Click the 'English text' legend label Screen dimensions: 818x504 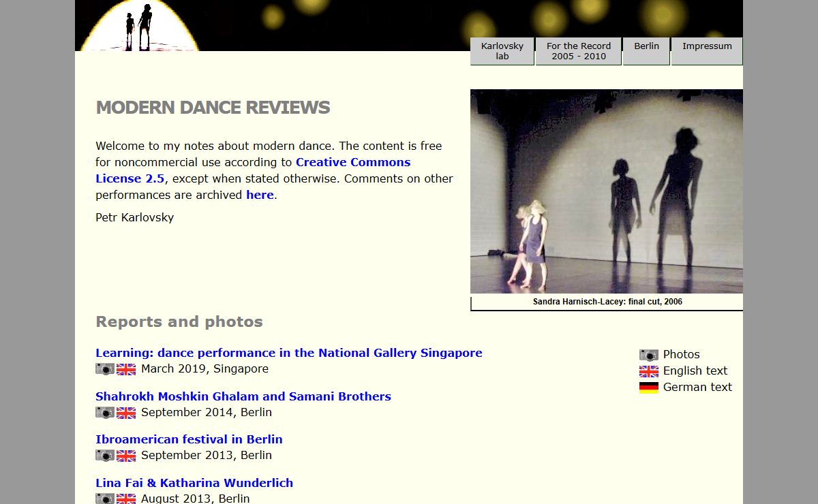click(x=695, y=371)
